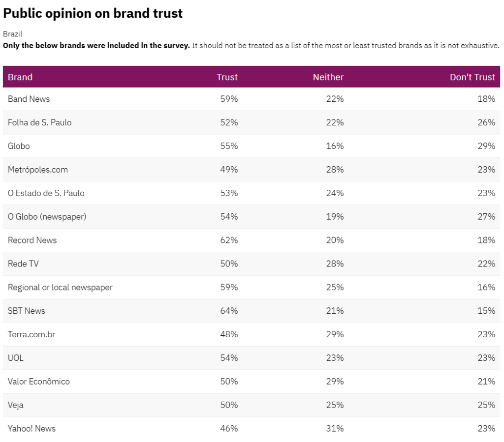This screenshot has height=442, width=504.
Task: Select Yahoo! News in the table
Action: 31,429
